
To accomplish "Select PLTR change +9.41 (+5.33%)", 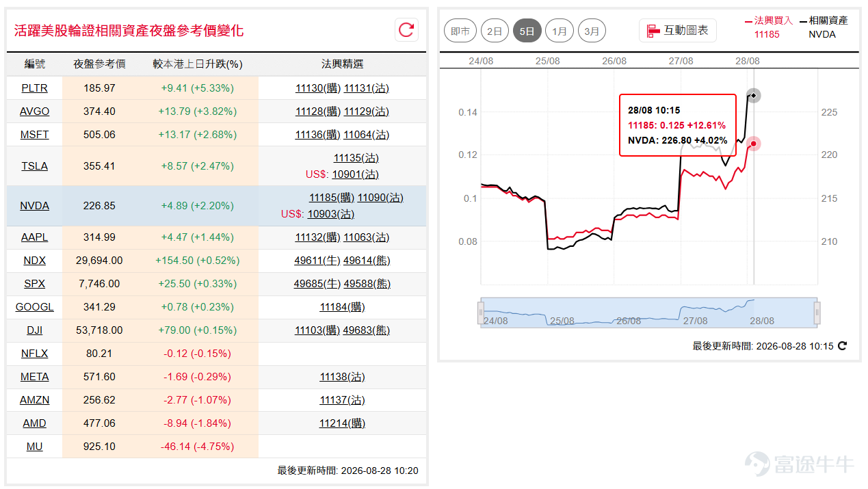I will click(198, 88).
